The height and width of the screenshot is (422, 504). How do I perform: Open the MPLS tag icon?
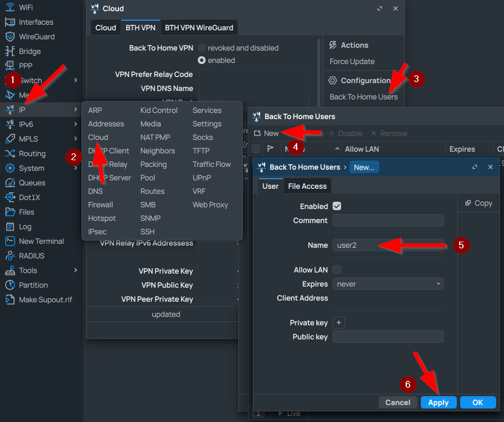coord(10,139)
